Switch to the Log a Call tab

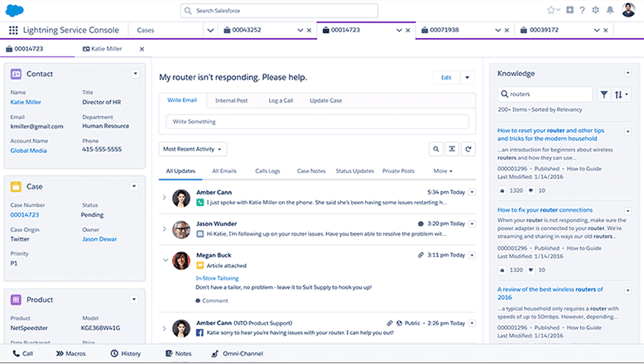[x=279, y=100]
